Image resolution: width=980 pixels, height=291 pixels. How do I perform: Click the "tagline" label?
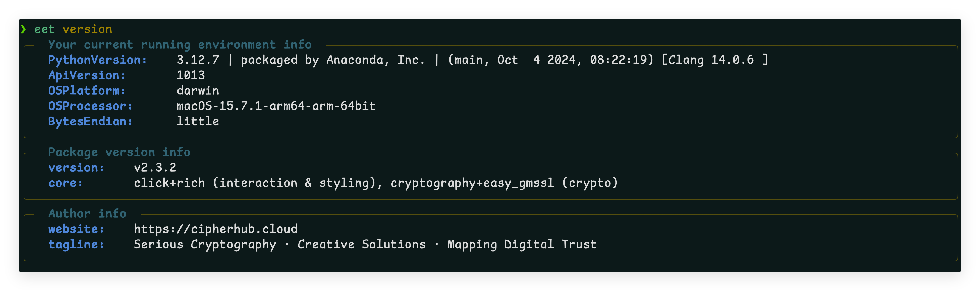pyautogui.click(x=76, y=244)
